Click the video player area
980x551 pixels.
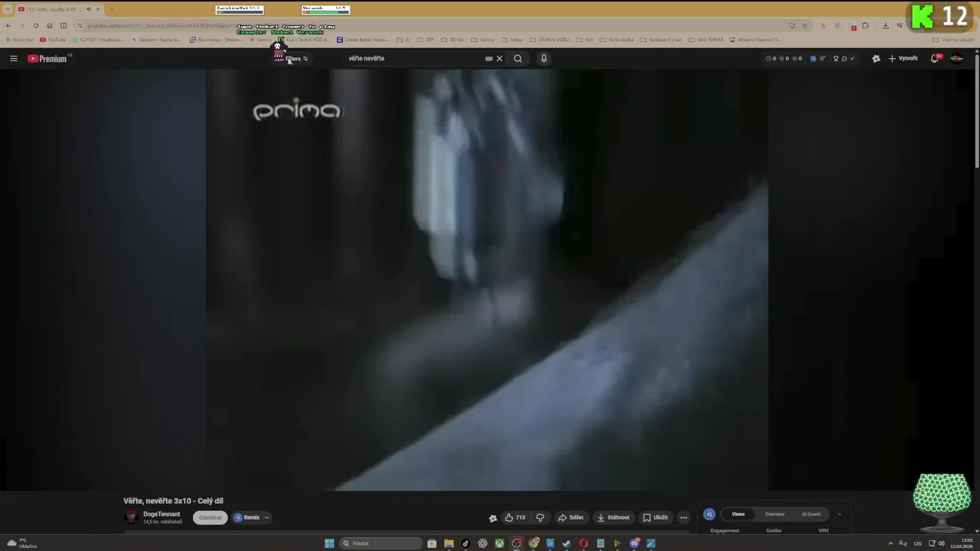[x=487, y=279]
